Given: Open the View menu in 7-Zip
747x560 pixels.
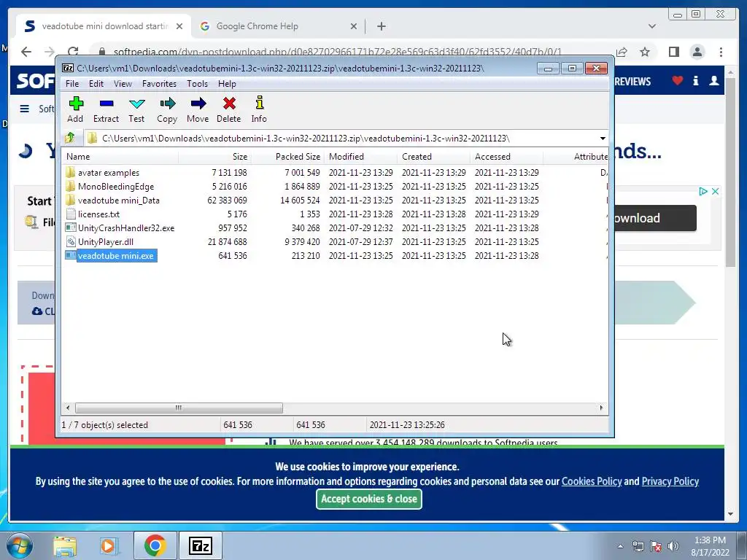Looking at the screenshot, I should pos(123,84).
